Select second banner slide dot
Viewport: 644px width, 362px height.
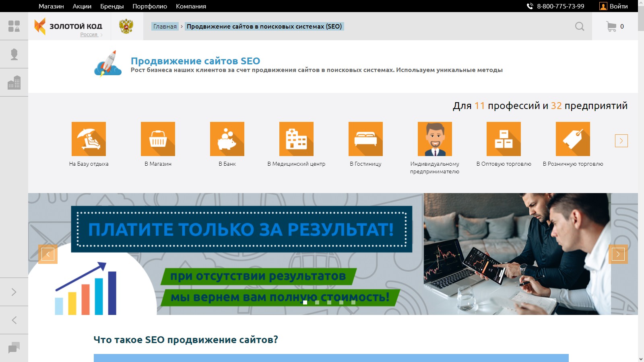point(317,302)
